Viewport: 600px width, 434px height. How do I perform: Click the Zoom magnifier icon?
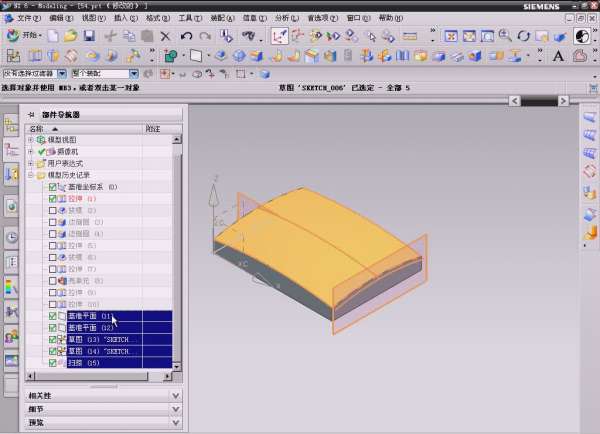click(x=506, y=36)
